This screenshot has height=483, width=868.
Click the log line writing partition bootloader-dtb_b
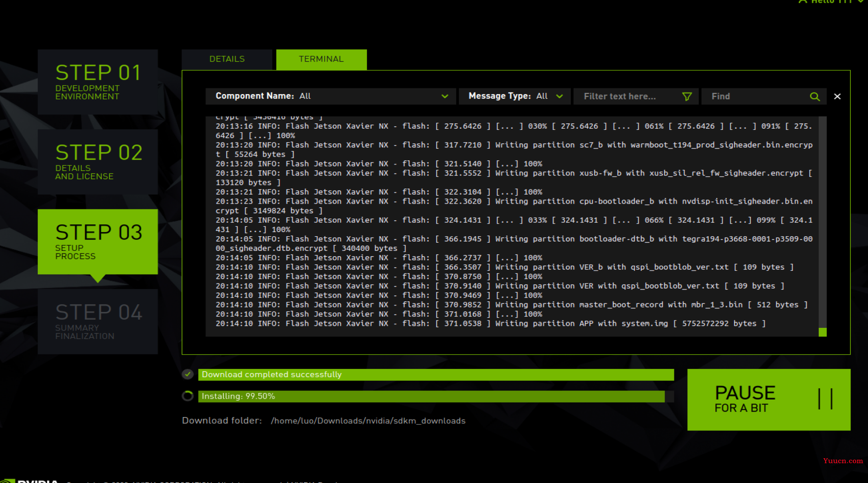coord(514,244)
